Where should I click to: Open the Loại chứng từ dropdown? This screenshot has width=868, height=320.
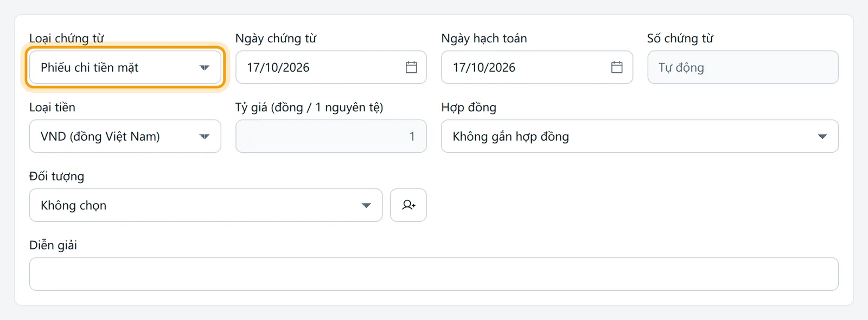(x=125, y=67)
